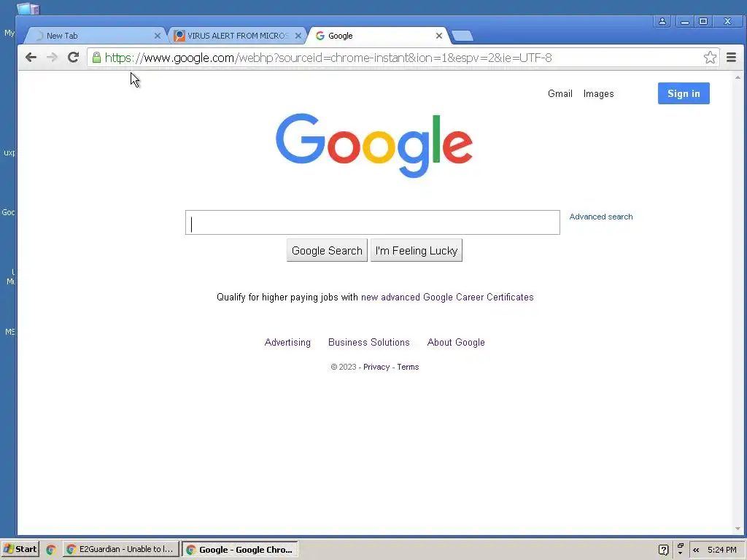Click the page scrollbar up arrow

[738, 77]
